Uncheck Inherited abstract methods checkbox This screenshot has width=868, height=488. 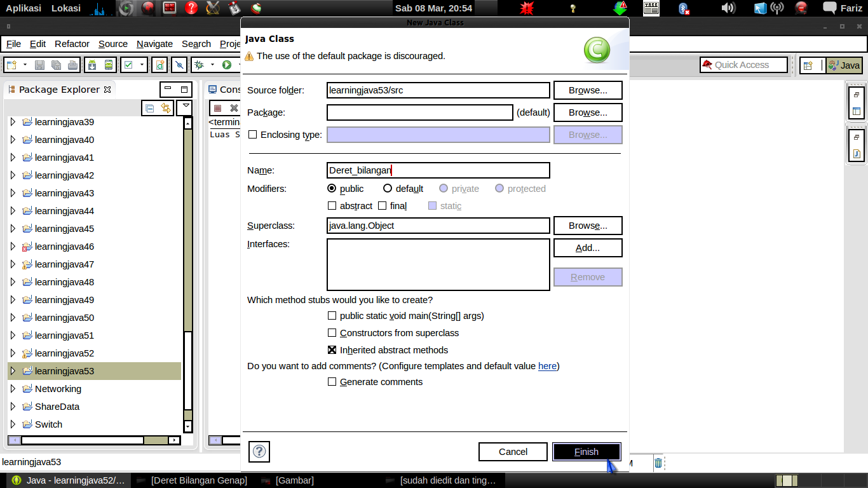[x=332, y=350]
